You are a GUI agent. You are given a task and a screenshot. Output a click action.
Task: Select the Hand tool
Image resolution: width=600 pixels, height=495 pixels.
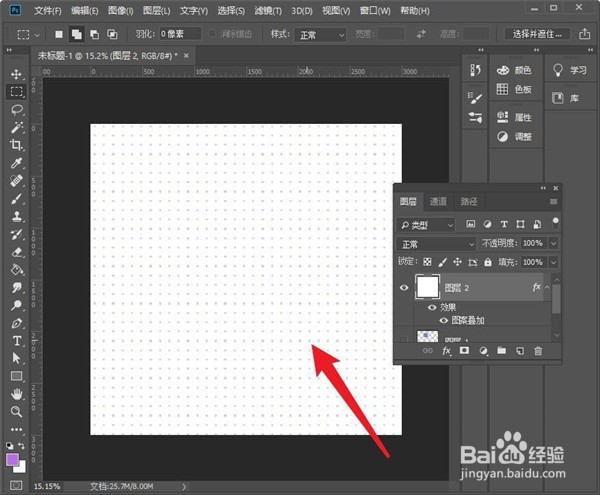[x=16, y=394]
